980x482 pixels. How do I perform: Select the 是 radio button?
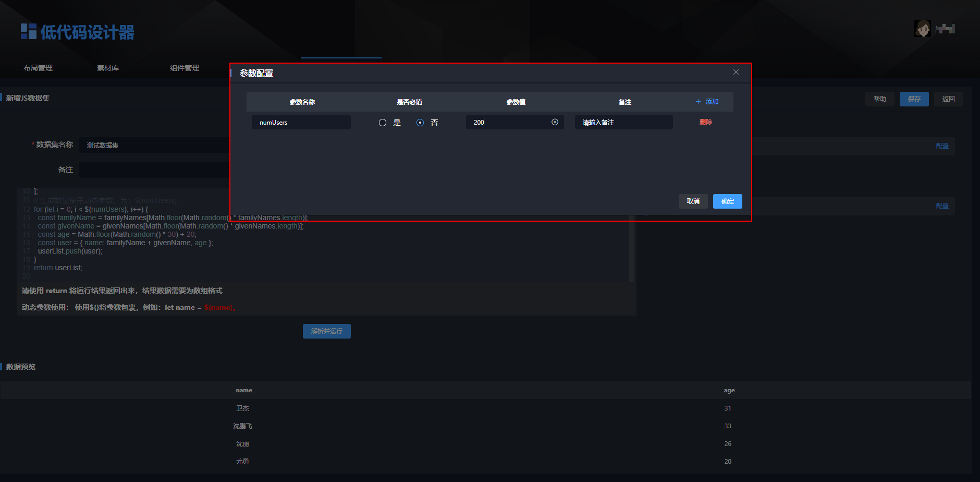(x=383, y=123)
